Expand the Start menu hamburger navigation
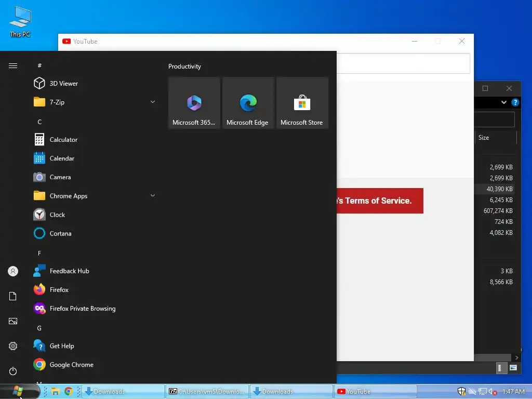 pyautogui.click(x=13, y=65)
